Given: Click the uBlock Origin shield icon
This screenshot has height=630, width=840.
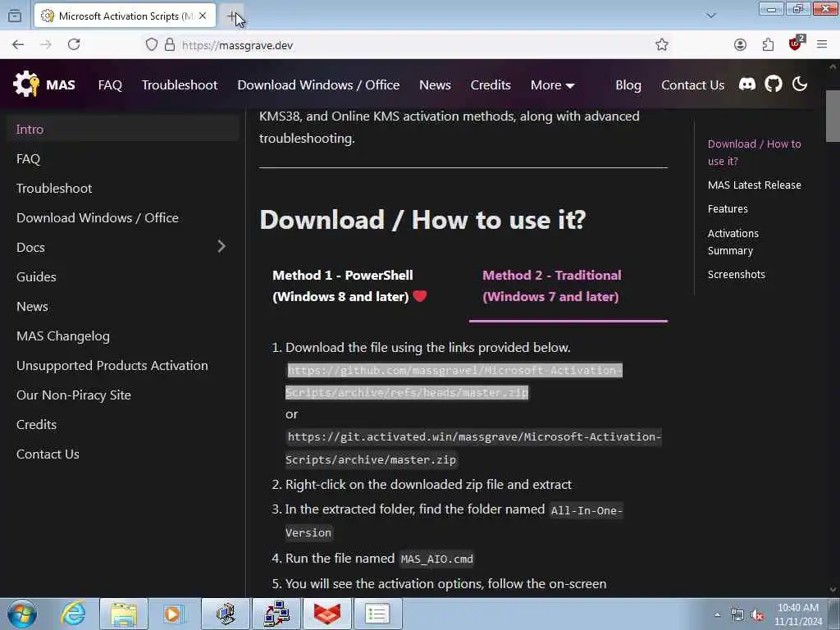Looking at the screenshot, I should pyautogui.click(x=796, y=44).
